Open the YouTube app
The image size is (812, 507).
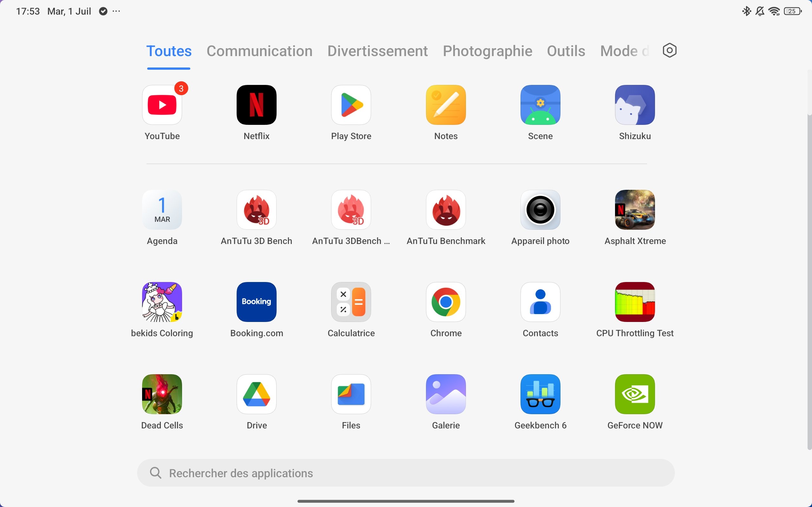(162, 105)
